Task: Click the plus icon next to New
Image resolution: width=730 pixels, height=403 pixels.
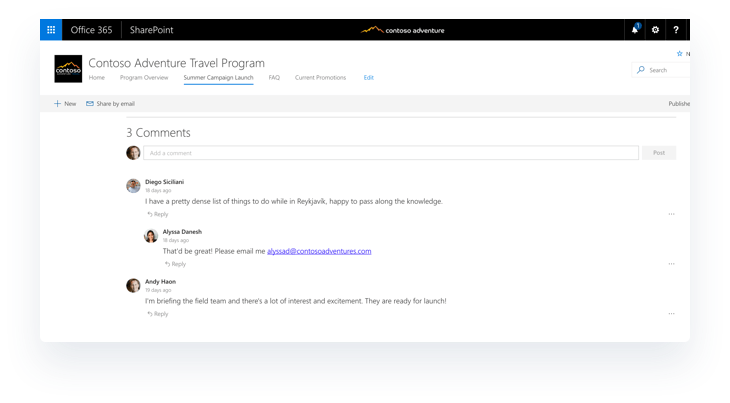Action: (x=57, y=103)
